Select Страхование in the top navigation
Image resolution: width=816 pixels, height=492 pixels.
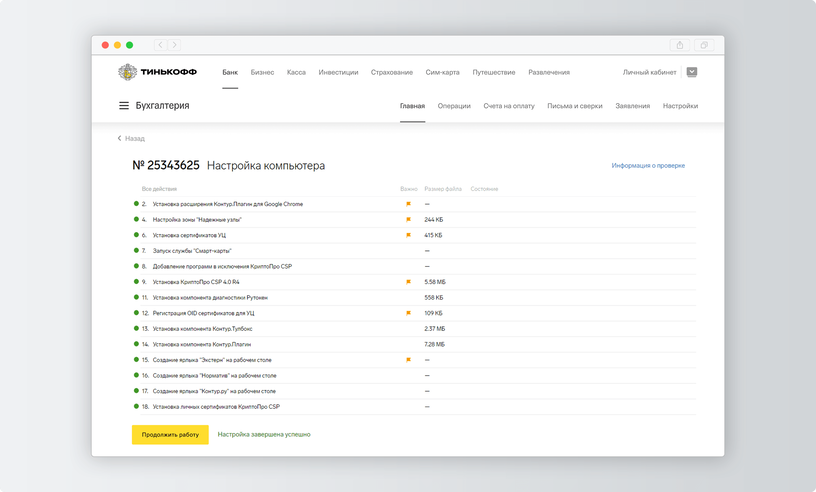pyautogui.click(x=392, y=72)
